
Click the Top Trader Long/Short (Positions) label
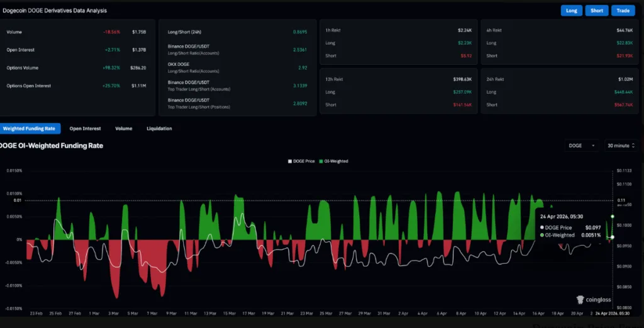(199, 107)
